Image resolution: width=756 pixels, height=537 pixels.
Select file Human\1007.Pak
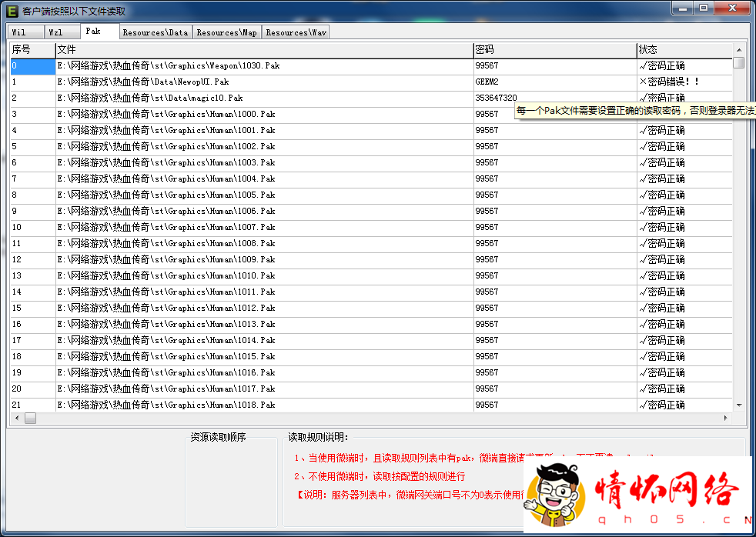[x=265, y=227]
